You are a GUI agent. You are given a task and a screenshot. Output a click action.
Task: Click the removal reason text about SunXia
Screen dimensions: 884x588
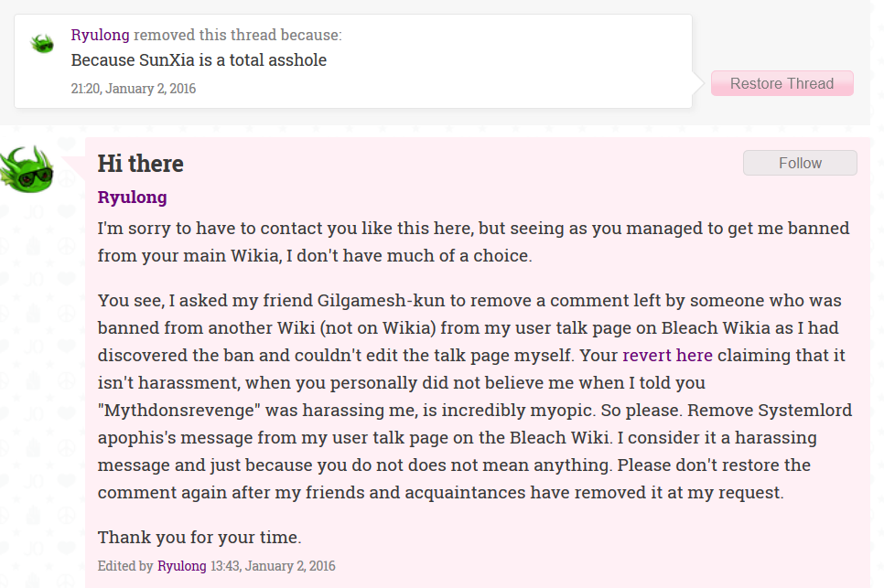[199, 60]
